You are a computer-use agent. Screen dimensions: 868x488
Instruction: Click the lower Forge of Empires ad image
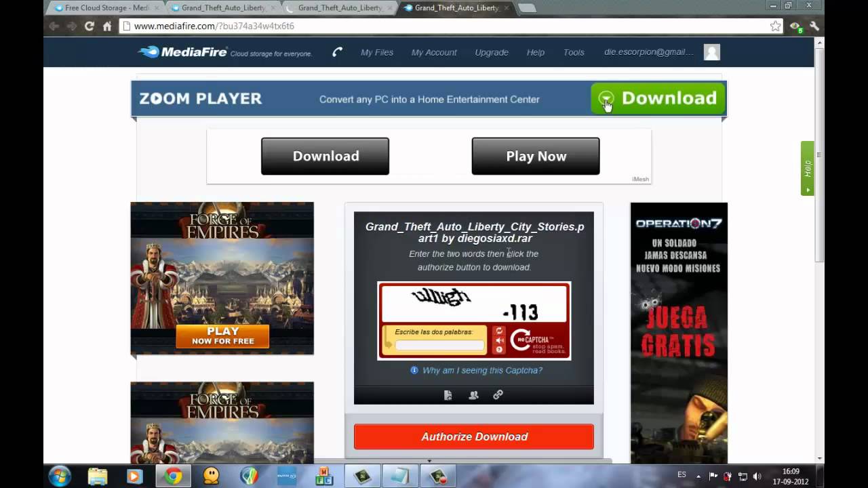(222, 422)
